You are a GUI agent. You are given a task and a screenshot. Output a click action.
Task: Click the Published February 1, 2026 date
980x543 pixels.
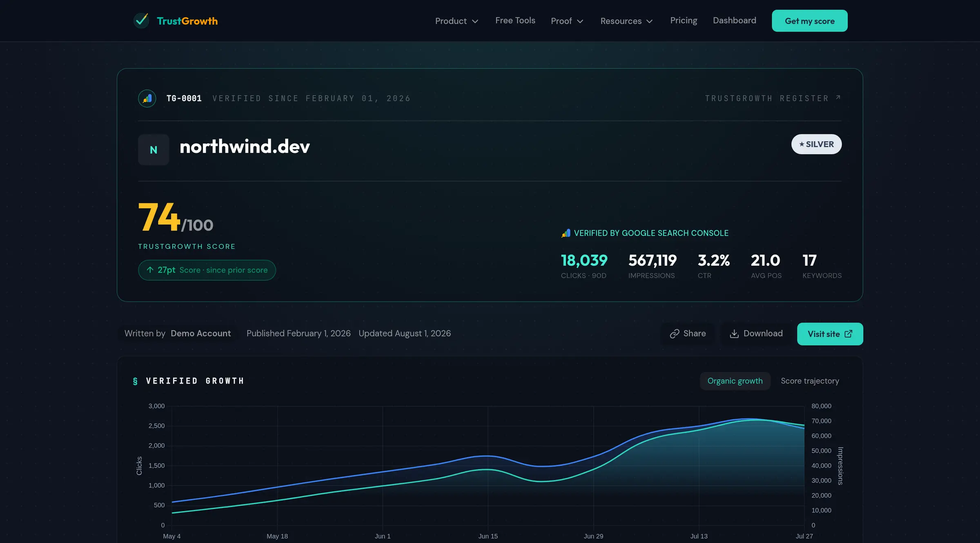pos(298,334)
